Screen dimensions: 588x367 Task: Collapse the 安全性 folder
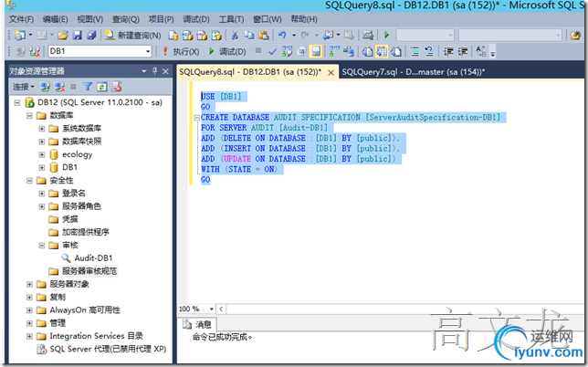[29, 181]
